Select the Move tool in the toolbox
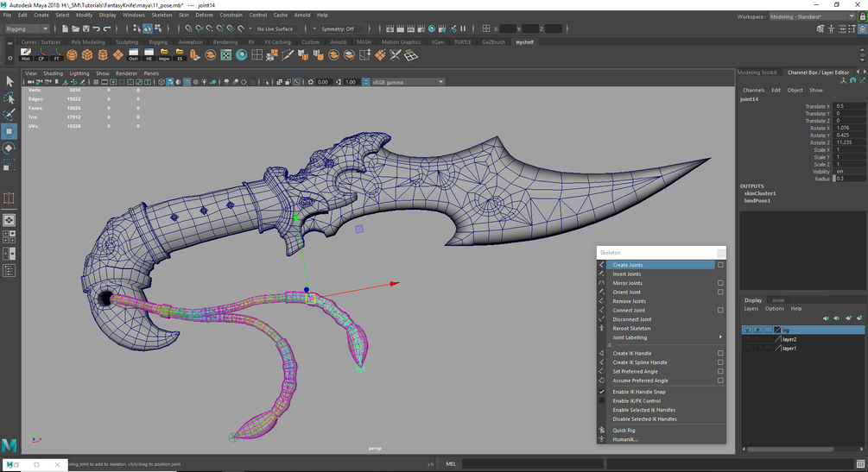 pos(10,131)
